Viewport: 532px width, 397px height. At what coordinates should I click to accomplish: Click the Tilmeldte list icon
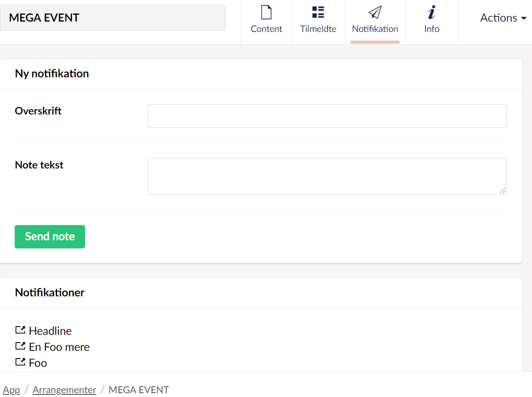point(318,13)
